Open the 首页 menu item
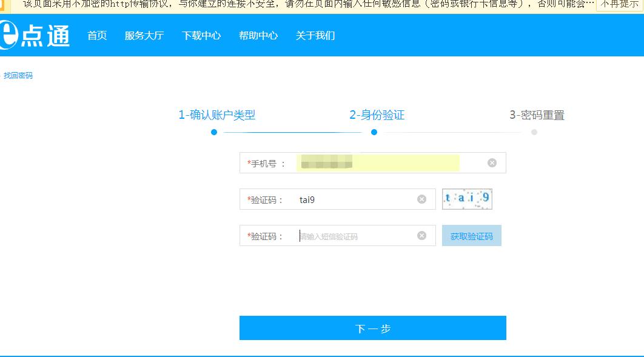The width and height of the screenshot is (644, 357). click(x=96, y=35)
